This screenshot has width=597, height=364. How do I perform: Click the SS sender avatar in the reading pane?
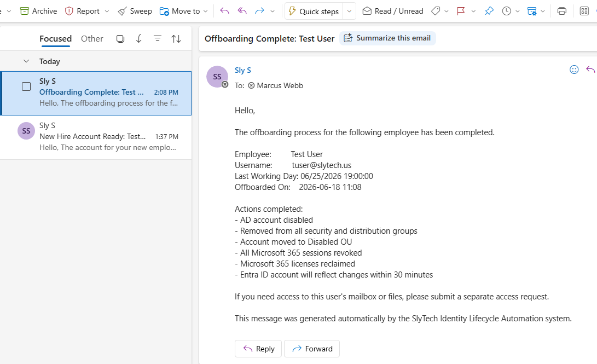[217, 77]
